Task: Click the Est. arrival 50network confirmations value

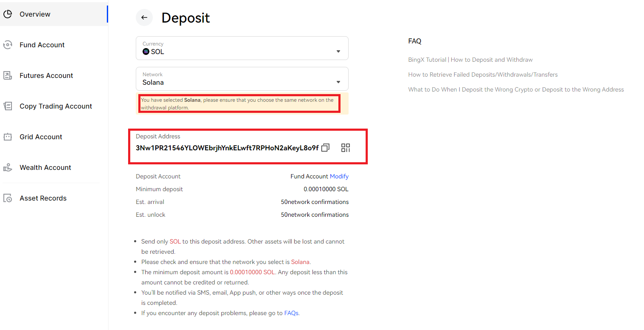Action: click(315, 202)
